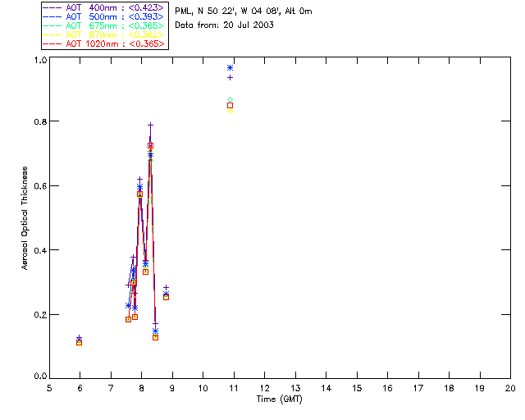This screenshot has width=525, height=420.
Task: Click the purple plus marker near 11 GMT
Action: coord(230,78)
